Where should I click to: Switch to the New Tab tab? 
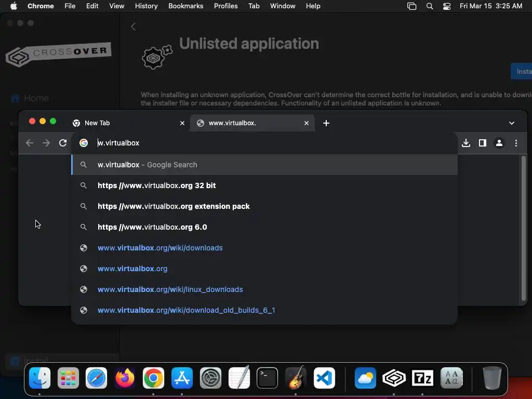(x=129, y=123)
